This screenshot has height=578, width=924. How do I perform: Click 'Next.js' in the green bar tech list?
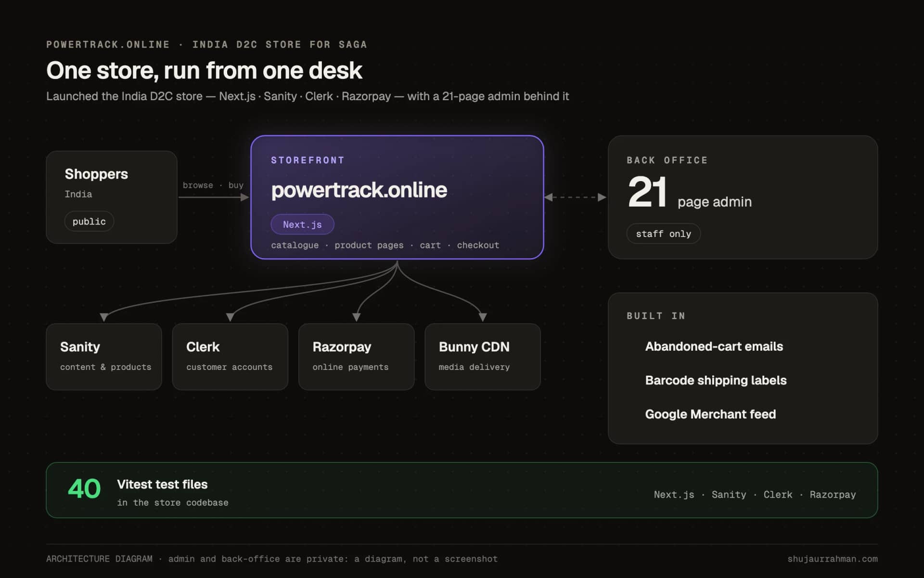coord(674,495)
